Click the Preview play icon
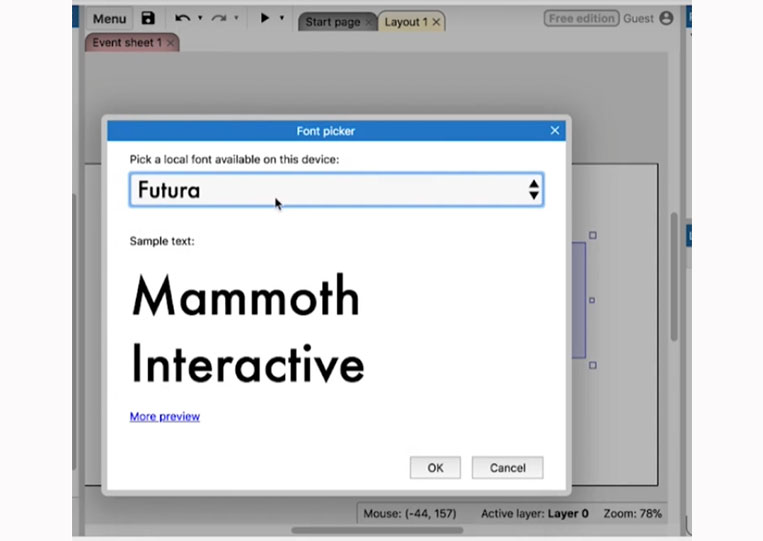 pyautogui.click(x=265, y=18)
